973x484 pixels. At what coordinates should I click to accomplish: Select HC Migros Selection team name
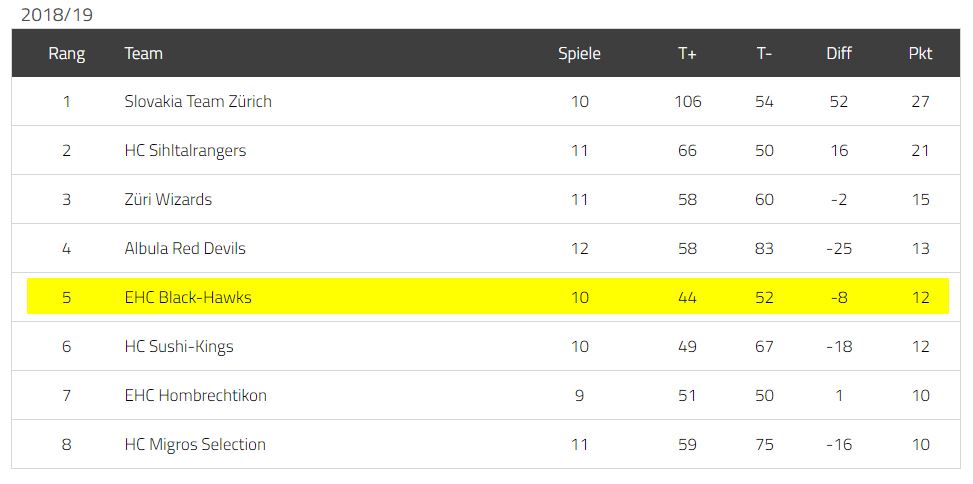[x=195, y=444]
